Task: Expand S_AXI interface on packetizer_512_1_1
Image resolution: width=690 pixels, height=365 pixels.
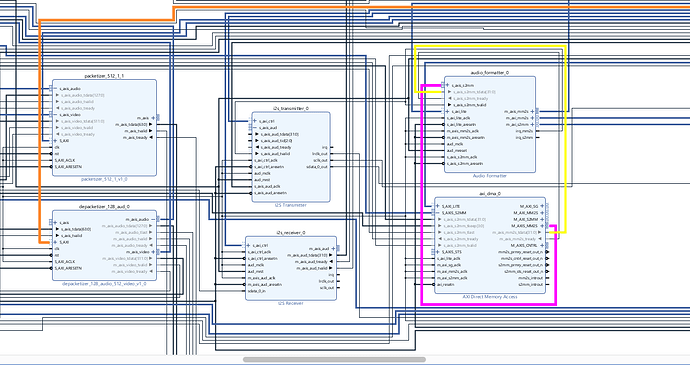Action: [x=55, y=141]
